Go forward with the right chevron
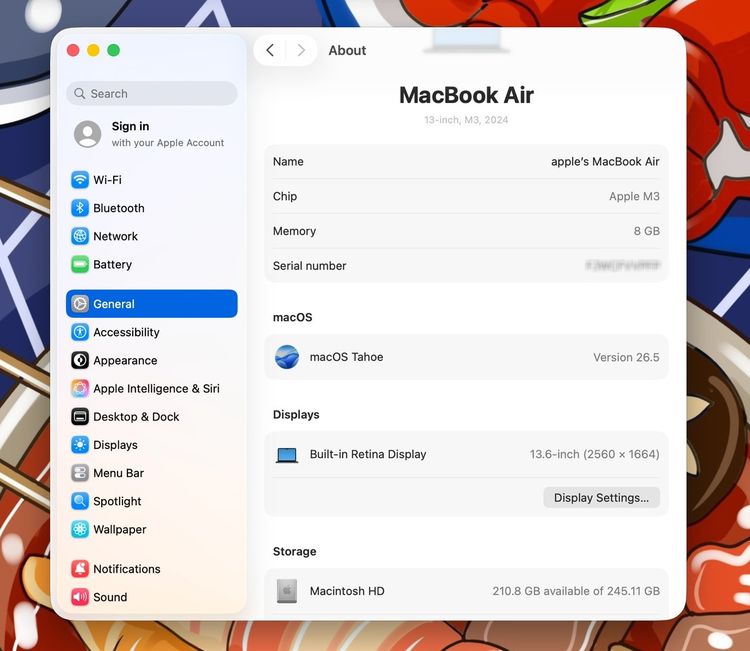The image size is (750, 651). coord(301,50)
